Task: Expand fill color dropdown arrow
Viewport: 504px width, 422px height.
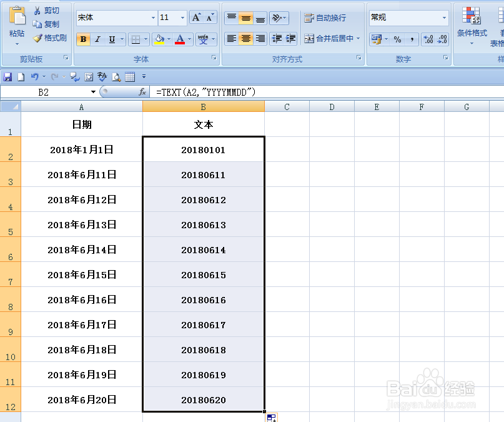Action: click(x=169, y=39)
